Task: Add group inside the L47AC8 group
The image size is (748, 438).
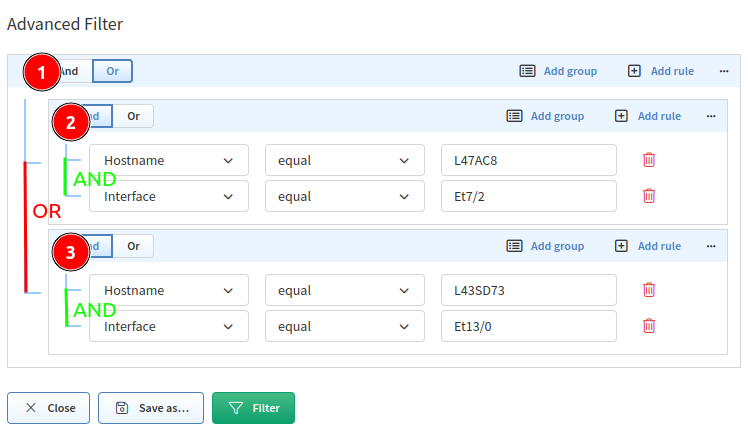Action: [x=545, y=116]
